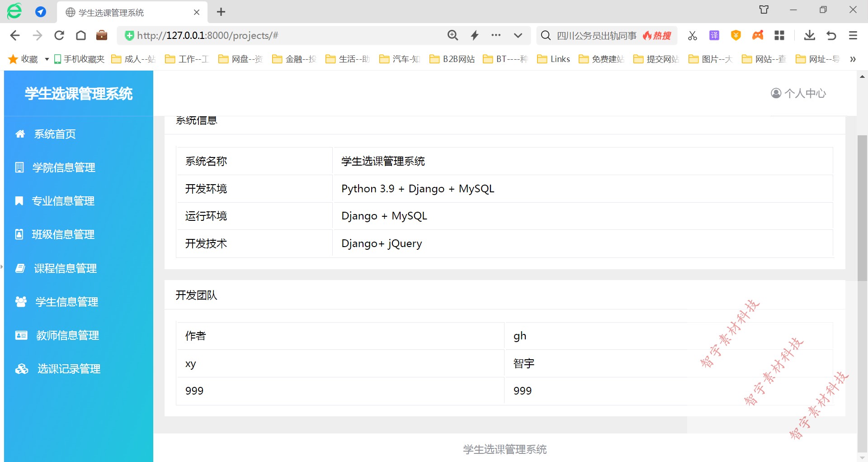The width and height of the screenshot is (868, 462).
Task: Click the magnifier zoom icon in address bar
Action: coord(453,35)
